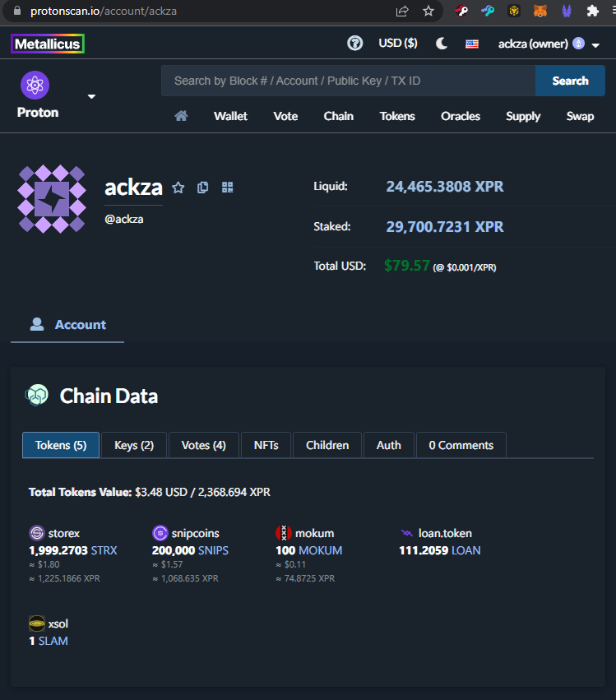The width and height of the screenshot is (616, 700).
Task: Click the purple Proton atom logo
Action: click(35, 85)
